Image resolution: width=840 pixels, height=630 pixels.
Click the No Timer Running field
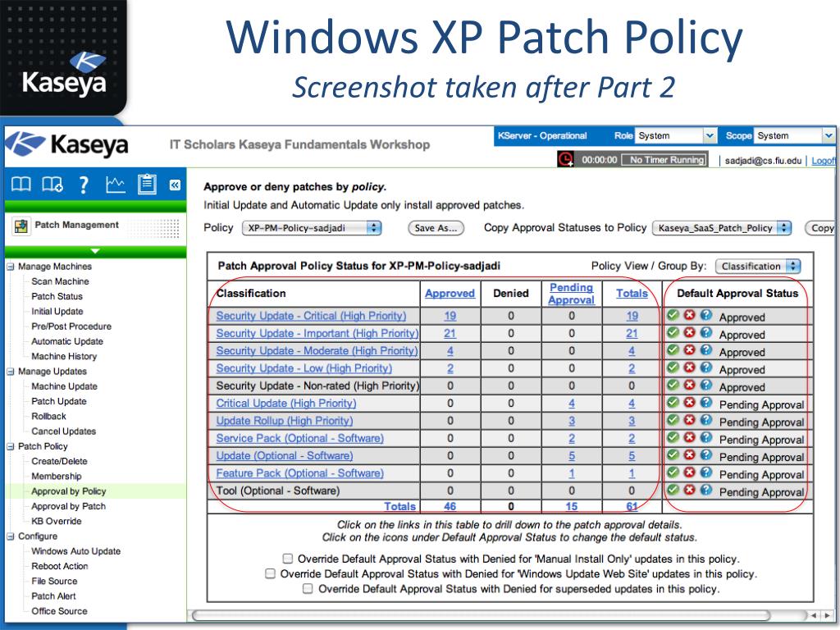point(666,160)
